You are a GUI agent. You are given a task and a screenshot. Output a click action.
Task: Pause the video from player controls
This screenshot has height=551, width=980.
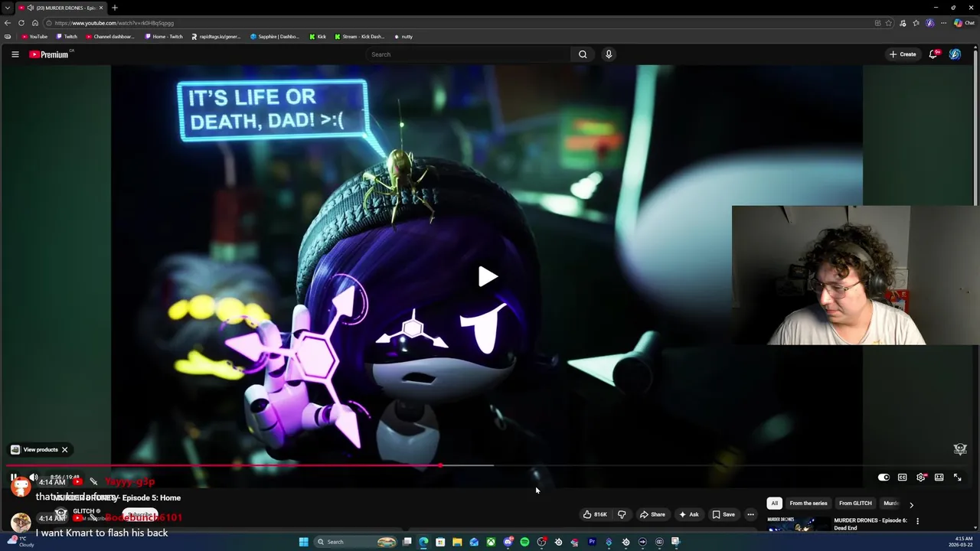[x=14, y=478]
